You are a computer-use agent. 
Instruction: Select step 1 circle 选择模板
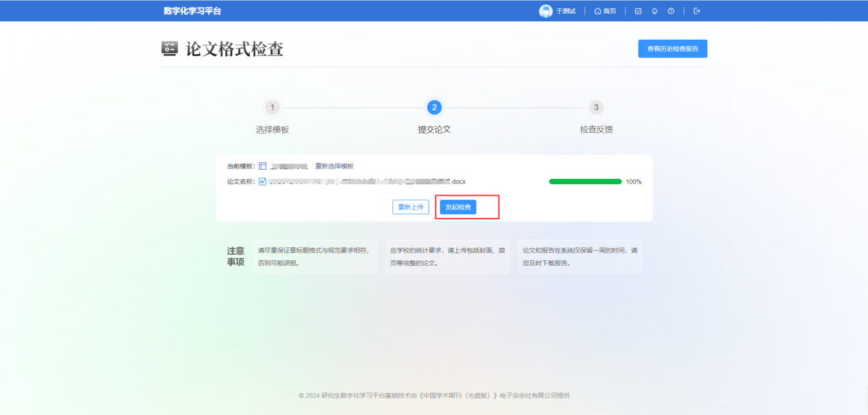272,108
